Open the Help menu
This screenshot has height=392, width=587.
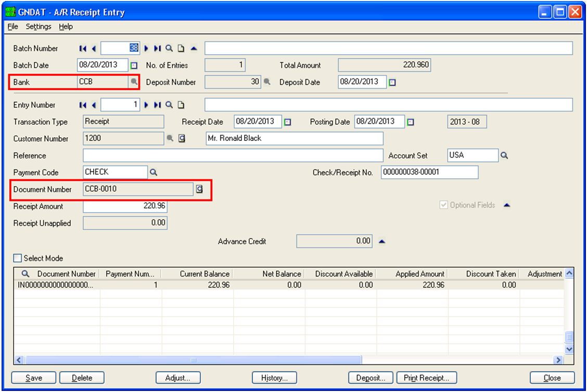tap(66, 27)
